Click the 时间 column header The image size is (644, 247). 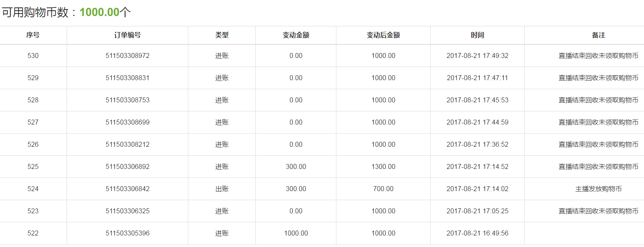(x=477, y=35)
